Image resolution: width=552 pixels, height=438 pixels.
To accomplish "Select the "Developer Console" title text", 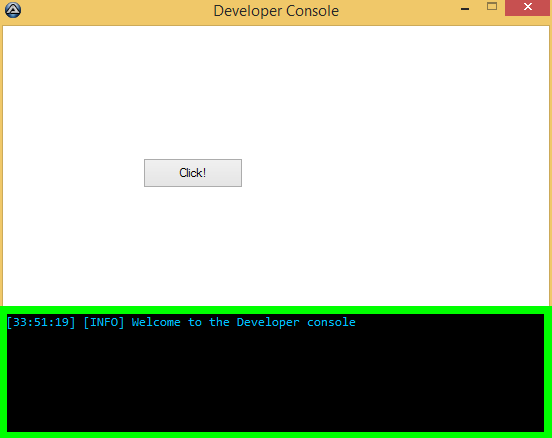I will [276, 11].
